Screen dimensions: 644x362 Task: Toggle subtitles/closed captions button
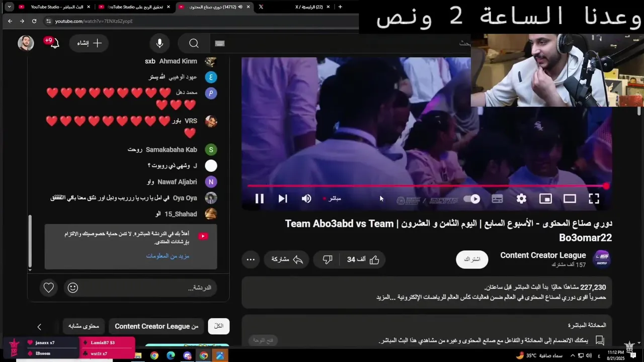[x=497, y=199]
